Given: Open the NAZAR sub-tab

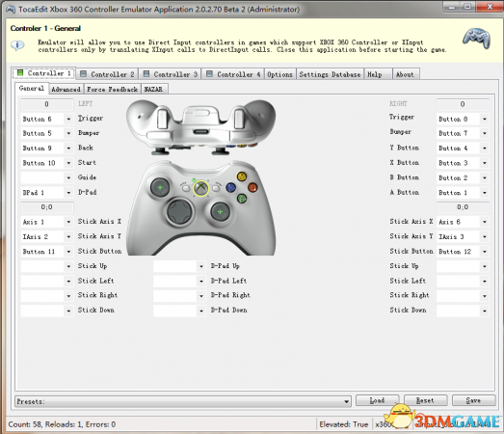Looking at the screenshot, I should 153,89.
